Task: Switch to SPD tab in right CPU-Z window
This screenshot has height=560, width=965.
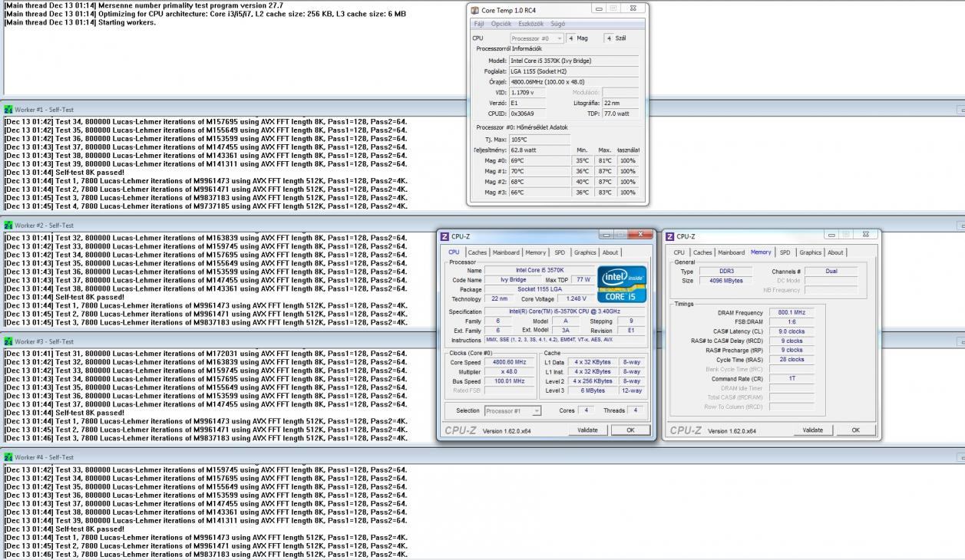Action: point(785,252)
